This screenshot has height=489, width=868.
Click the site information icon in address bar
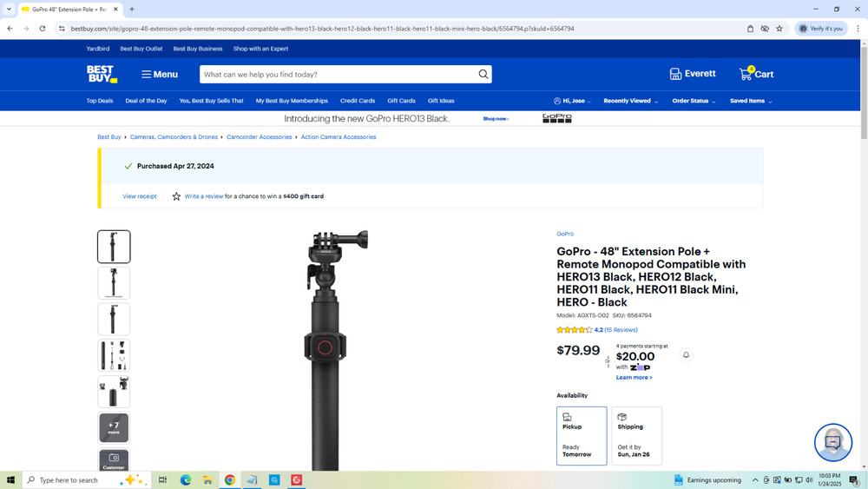(62, 29)
